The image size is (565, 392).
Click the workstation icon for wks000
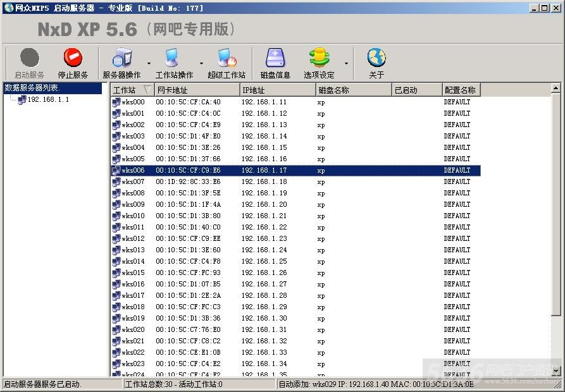coord(116,102)
